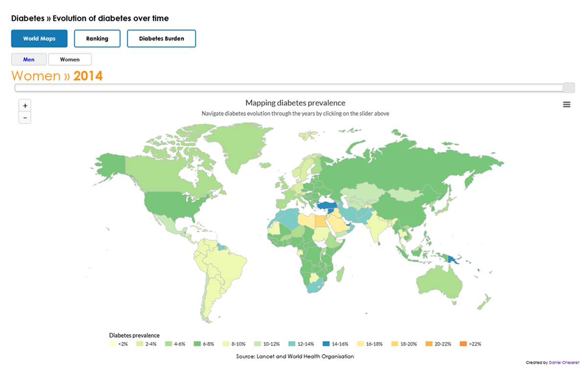Viewport: 588px width, 392px height.
Task: Open the Ranking tab
Action: 97,38
